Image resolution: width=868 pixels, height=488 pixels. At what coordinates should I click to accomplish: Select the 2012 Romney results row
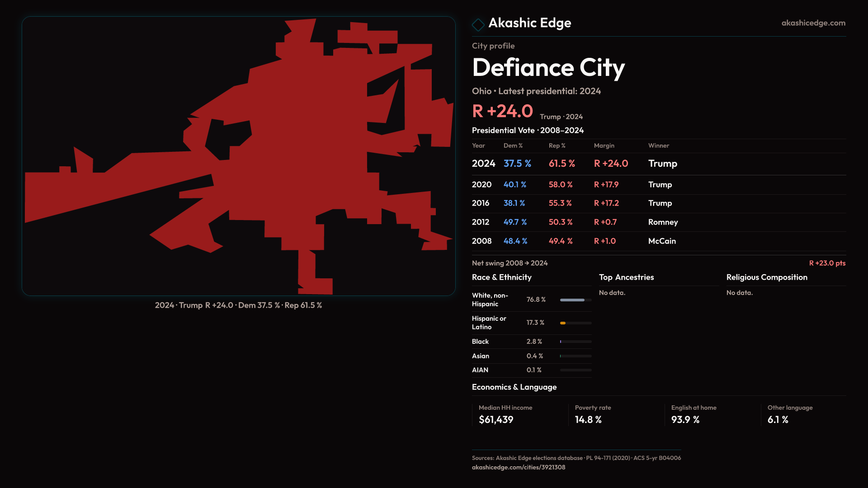574,222
